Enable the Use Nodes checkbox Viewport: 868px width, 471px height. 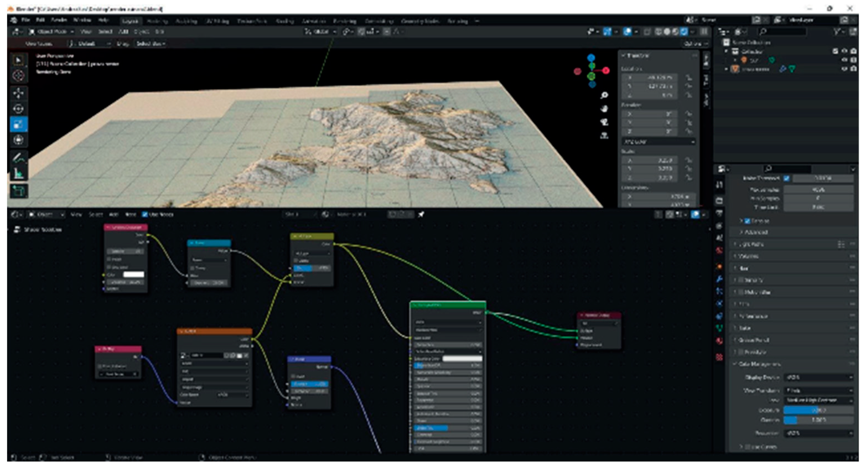click(145, 214)
